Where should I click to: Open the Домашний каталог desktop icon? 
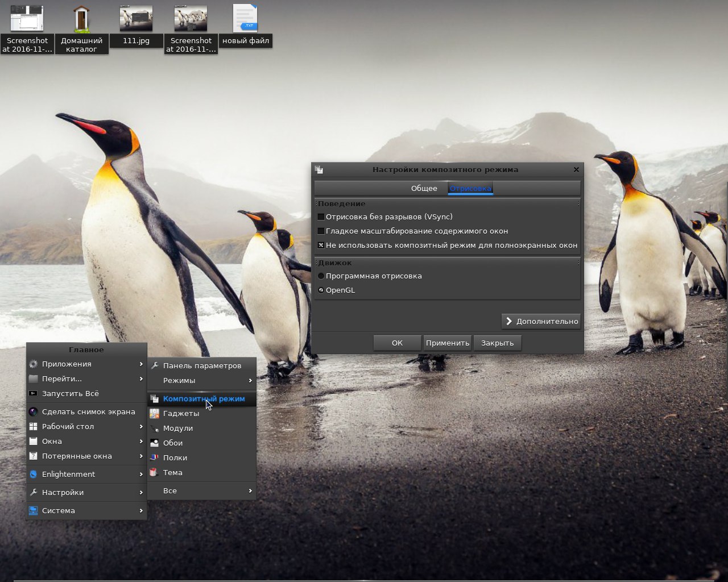(x=81, y=19)
